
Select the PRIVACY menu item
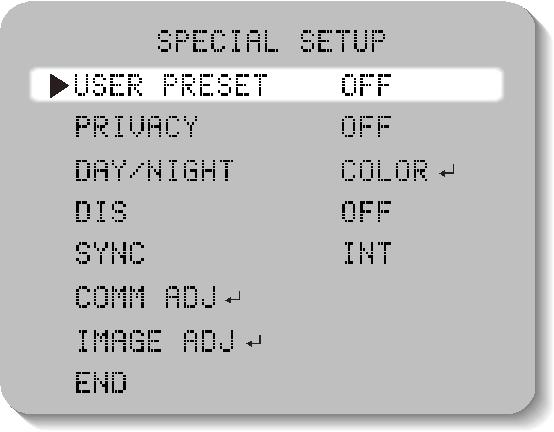coord(136,126)
